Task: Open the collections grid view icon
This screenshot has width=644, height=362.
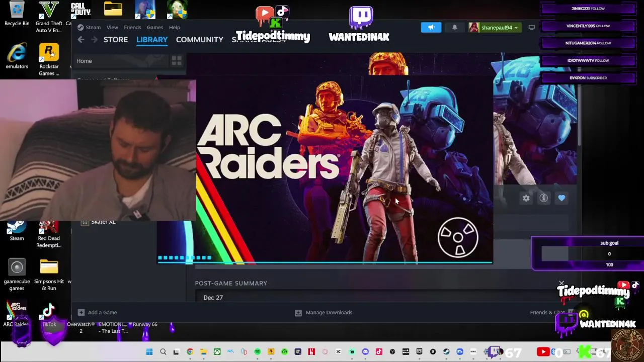Action: pos(177,61)
